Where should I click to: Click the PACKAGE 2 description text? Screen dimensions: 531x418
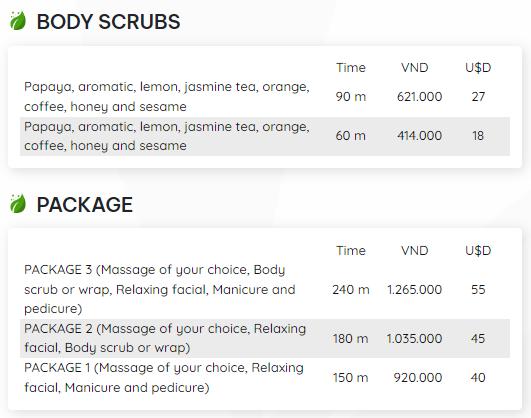click(x=165, y=338)
